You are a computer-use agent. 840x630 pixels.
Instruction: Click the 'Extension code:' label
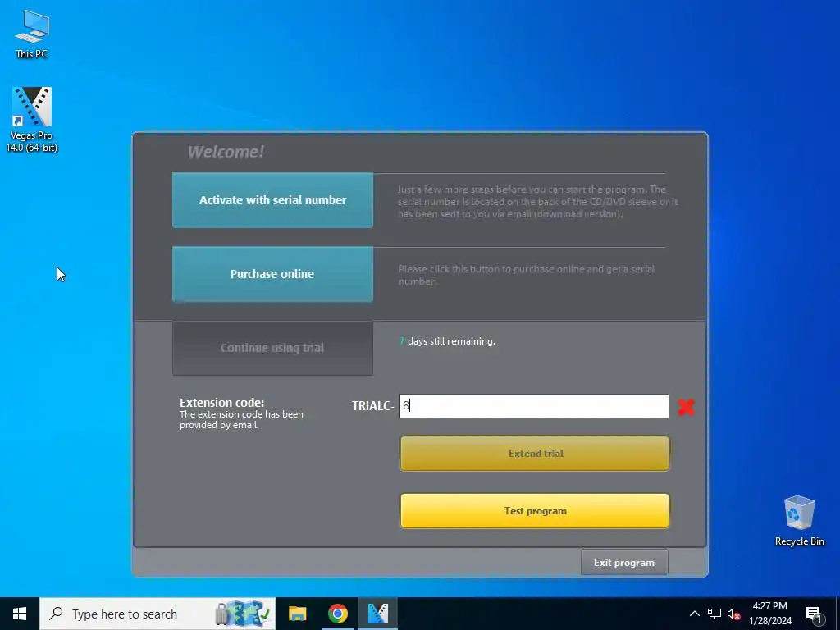pos(221,402)
